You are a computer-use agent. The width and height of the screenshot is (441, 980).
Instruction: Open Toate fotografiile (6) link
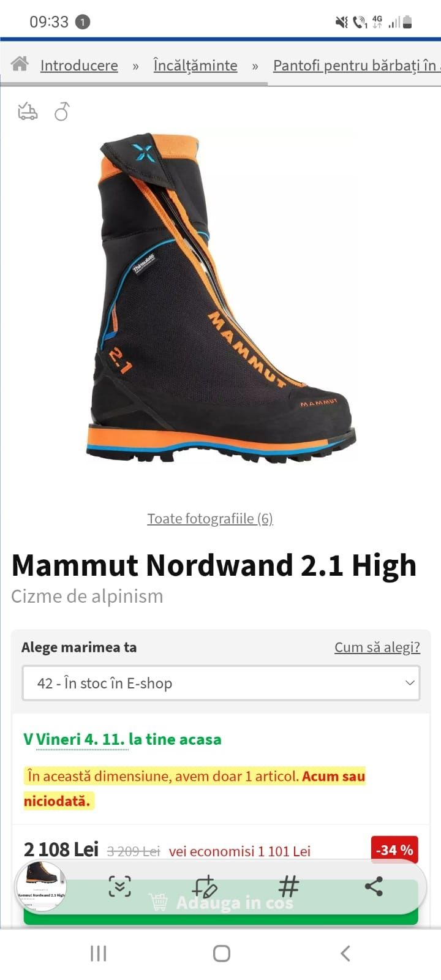point(210,519)
